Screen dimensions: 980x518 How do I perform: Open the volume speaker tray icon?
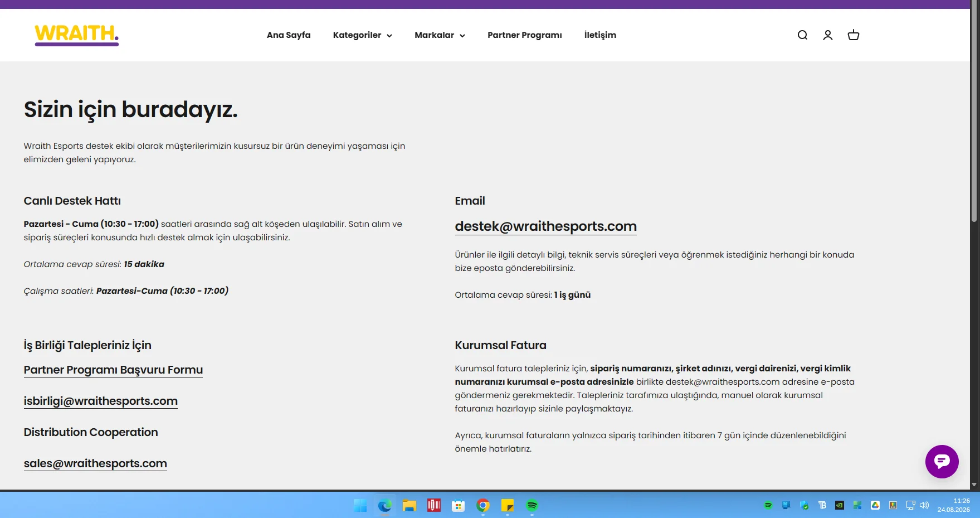(924, 505)
